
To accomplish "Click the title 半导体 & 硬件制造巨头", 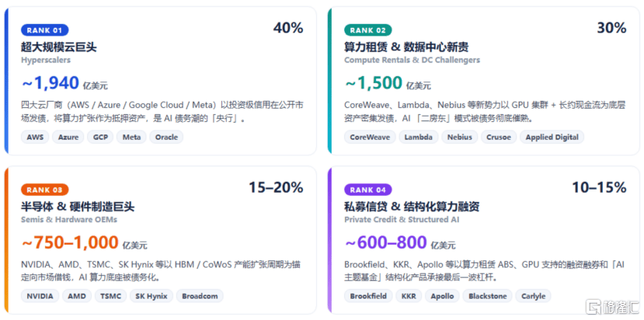I will (78, 207).
